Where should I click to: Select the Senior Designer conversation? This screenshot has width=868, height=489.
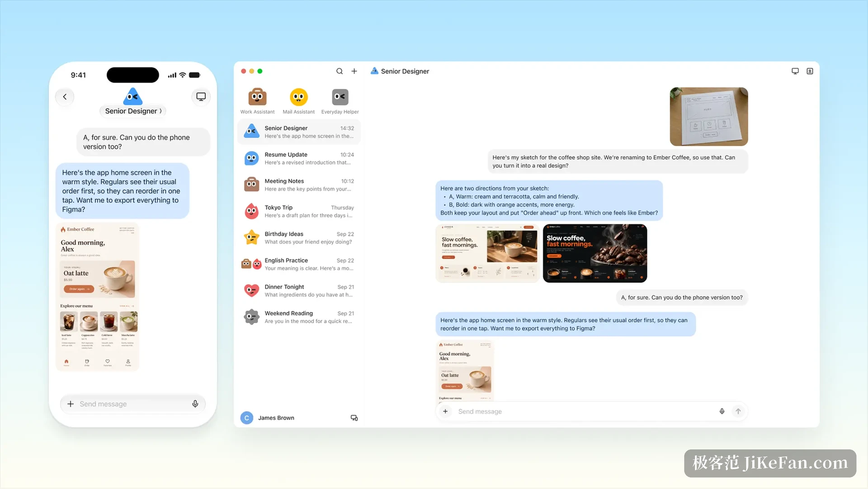pyautogui.click(x=299, y=132)
